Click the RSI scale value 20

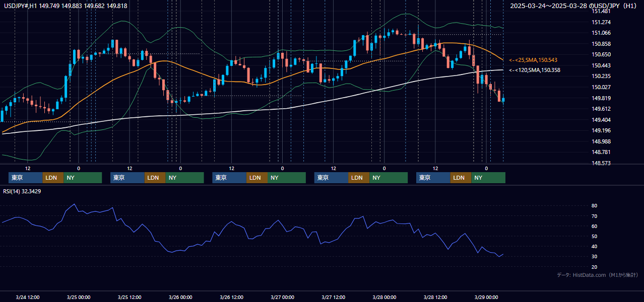[595, 267]
